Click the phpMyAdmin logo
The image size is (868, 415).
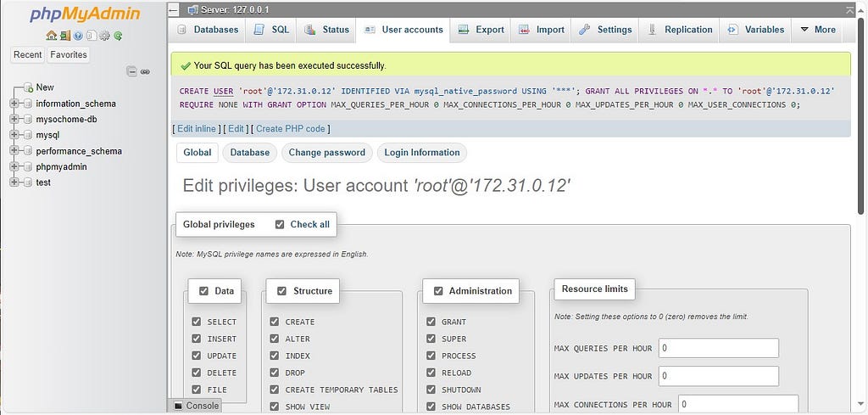(85, 14)
